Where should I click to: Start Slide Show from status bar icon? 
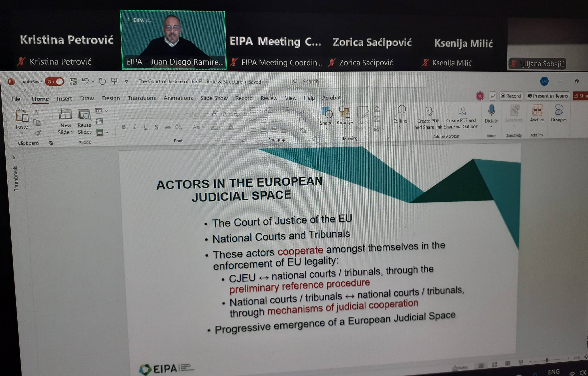click(x=521, y=362)
